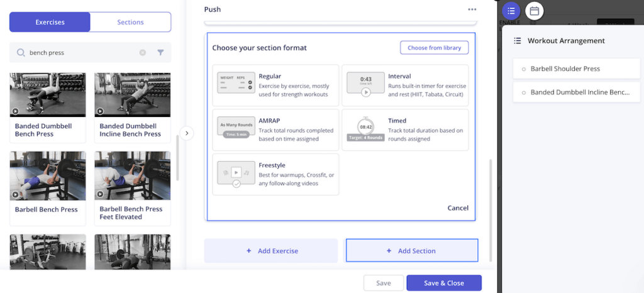Click the magnifier icon in search box
Image resolution: width=644 pixels, height=293 pixels.
[x=21, y=53]
